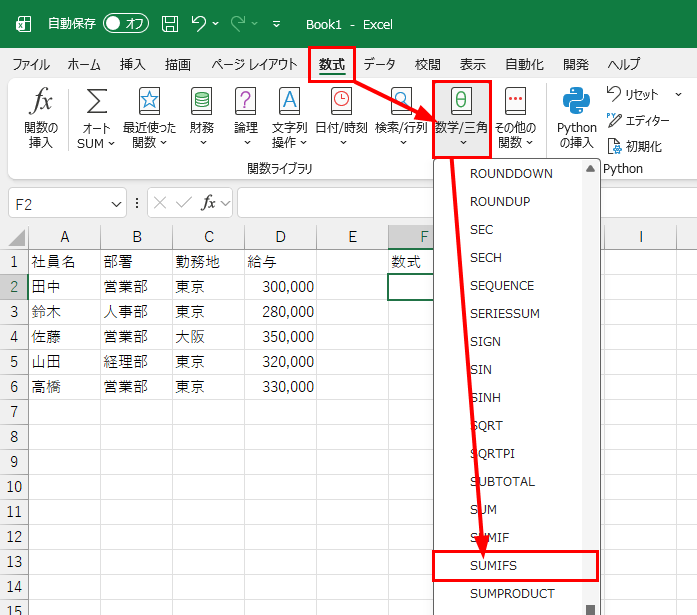
Task: Click inside the formula bar input
Action: [336, 203]
